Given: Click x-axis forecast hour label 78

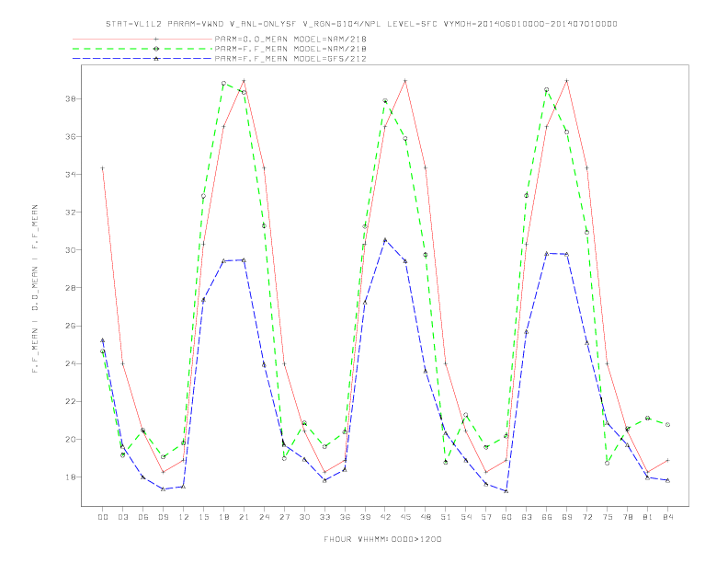Looking at the screenshot, I should coord(628,517).
